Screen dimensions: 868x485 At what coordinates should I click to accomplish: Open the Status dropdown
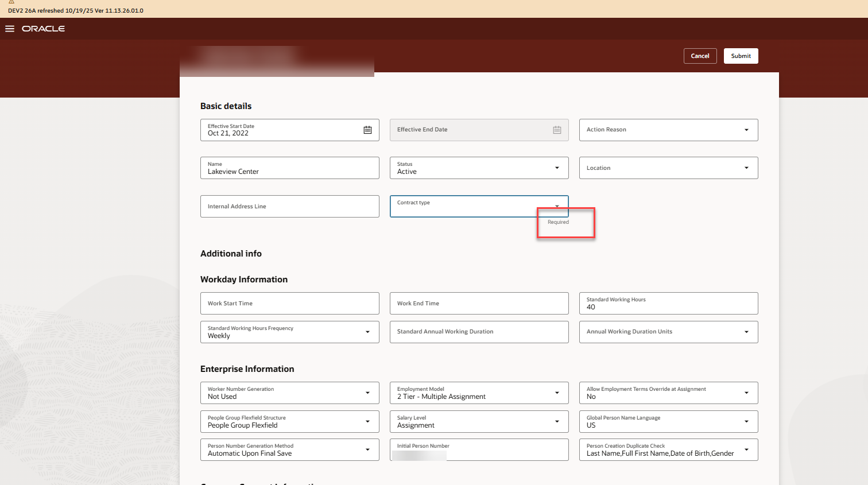click(x=557, y=168)
